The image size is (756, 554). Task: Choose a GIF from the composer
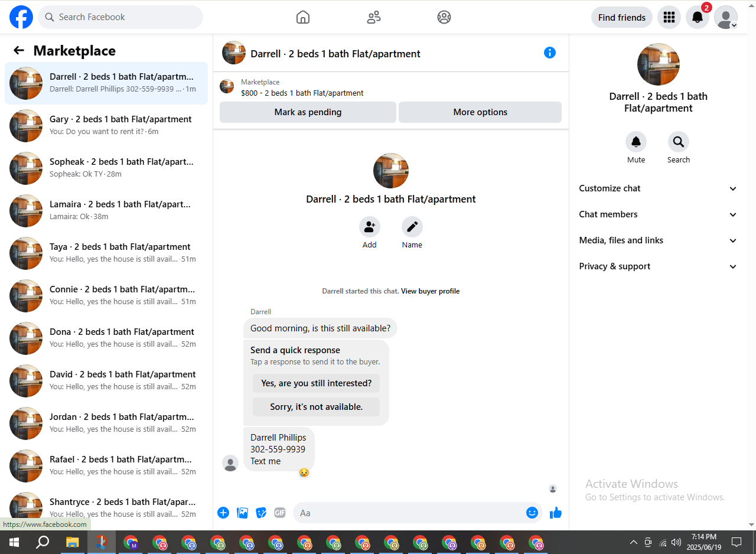pos(280,513)
